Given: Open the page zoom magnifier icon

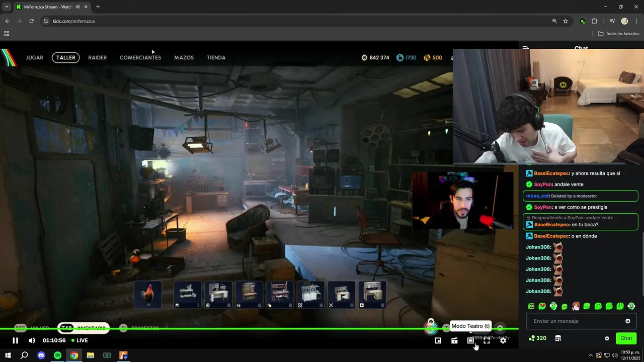Looking at the screenshot, I should pyautogui.click(x=554, y=21).
